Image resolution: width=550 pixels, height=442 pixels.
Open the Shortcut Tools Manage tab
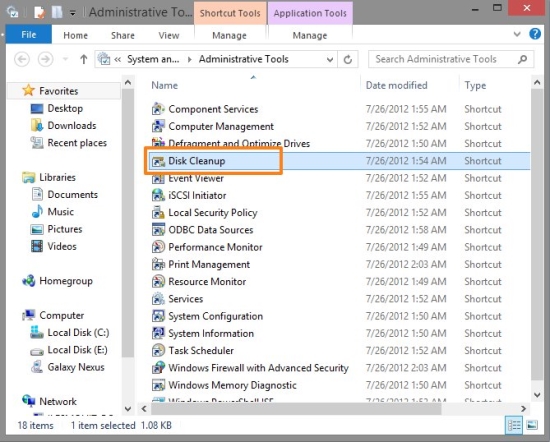(x=229, y=35)
